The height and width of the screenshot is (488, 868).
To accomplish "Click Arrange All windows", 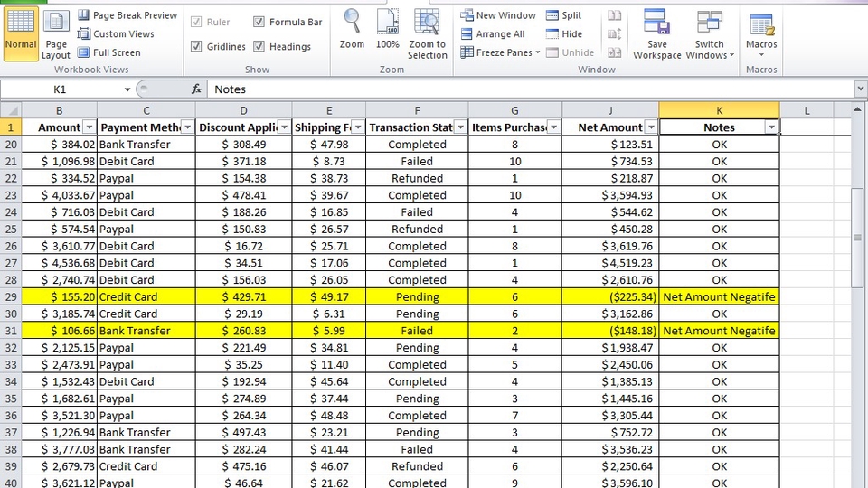I will tap(493, 33).
